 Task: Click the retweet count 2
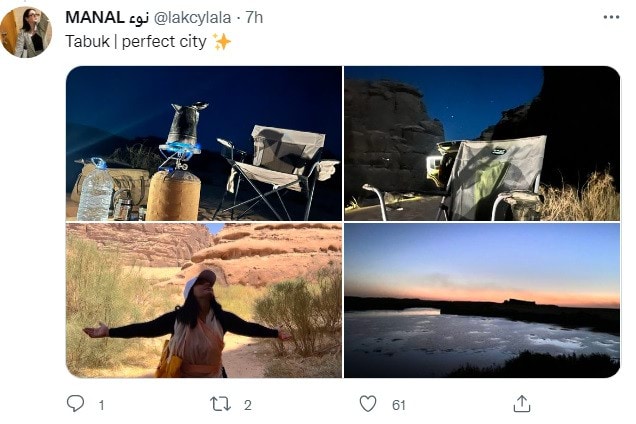point(248,405)
